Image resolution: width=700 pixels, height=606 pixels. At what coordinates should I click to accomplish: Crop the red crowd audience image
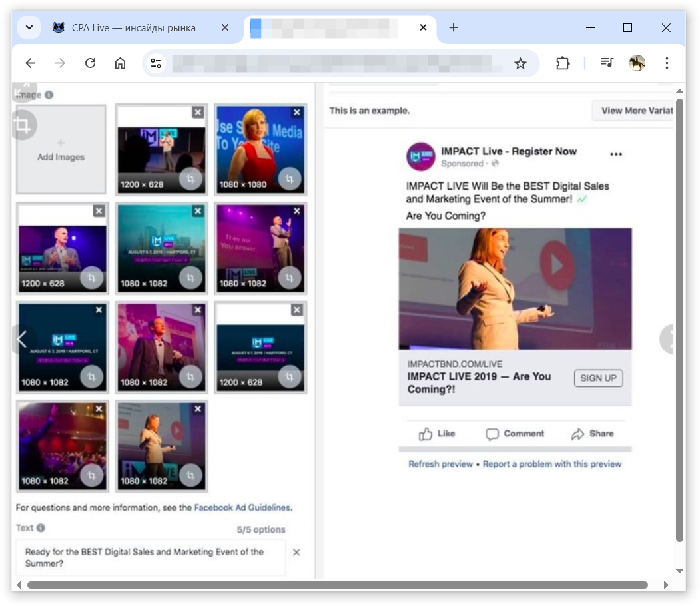91,476
